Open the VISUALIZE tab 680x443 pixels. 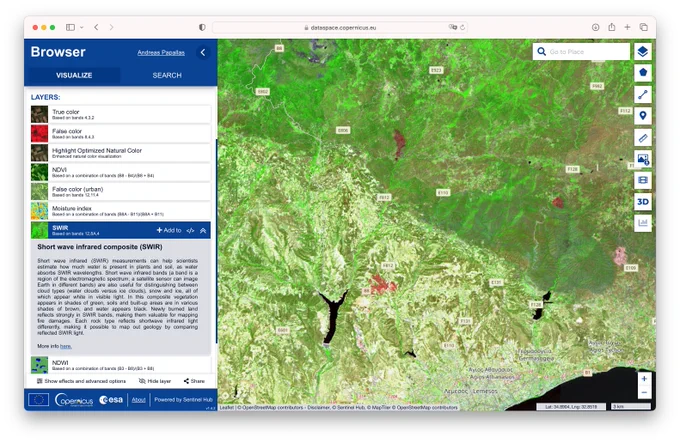74,75
